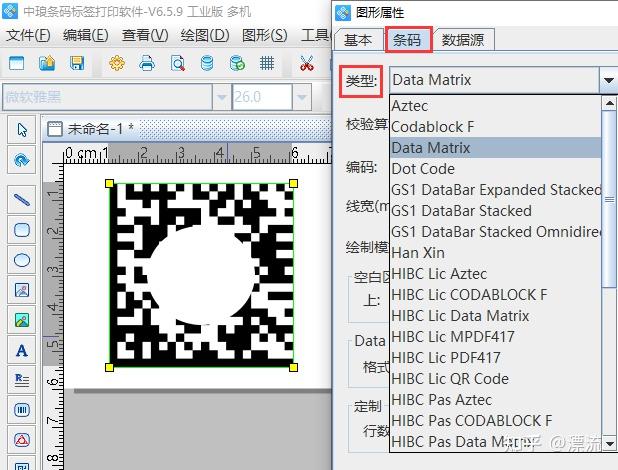The width and height of the screenshot is (618, 470).
Task: Switch to the 基本 tab
Action: point(358,40)
